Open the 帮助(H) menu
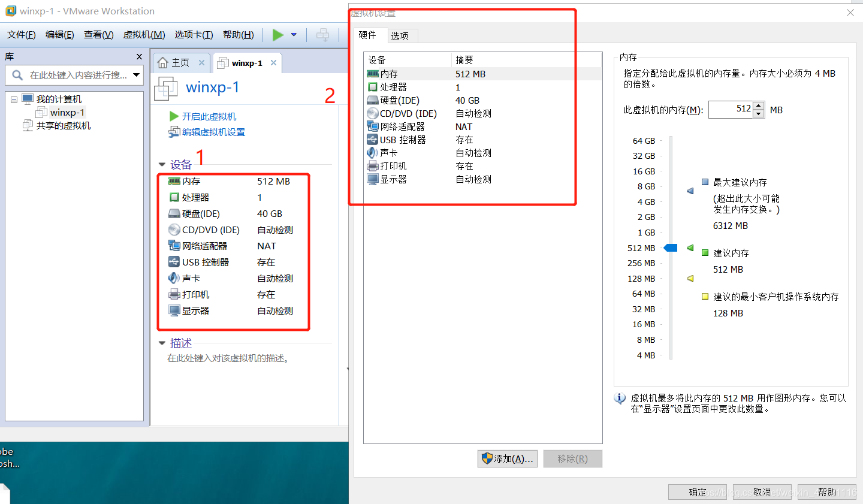Image resolution: width=863 pixels, height=504 pixels. pos(239,35)
